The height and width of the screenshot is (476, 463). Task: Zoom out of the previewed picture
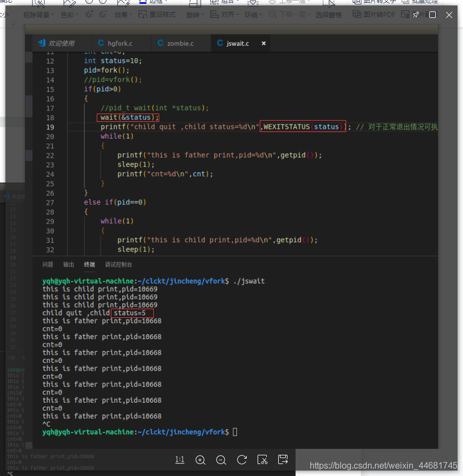pyautogui.click(x=221, y=460)
